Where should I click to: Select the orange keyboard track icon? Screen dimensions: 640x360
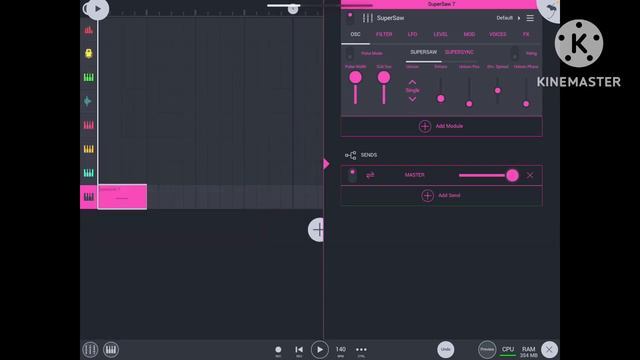89,149
